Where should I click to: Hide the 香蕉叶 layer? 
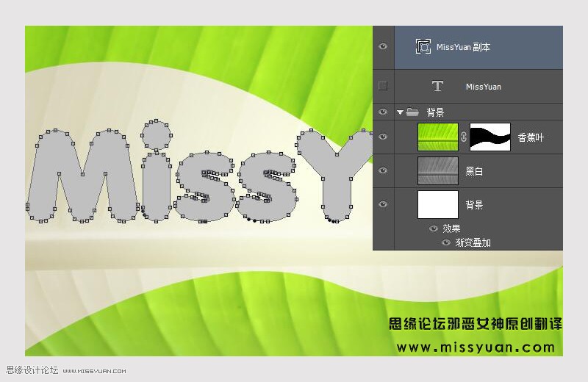coord(383,137)
